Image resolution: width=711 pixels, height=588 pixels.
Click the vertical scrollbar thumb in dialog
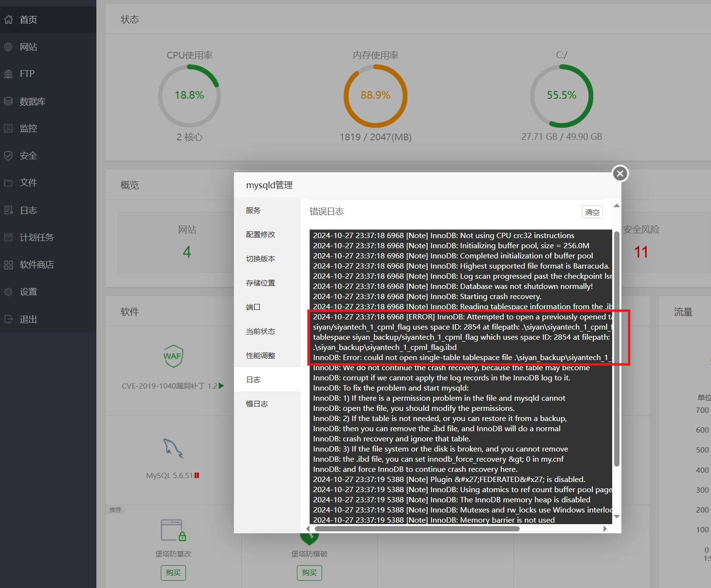[617, 349]
